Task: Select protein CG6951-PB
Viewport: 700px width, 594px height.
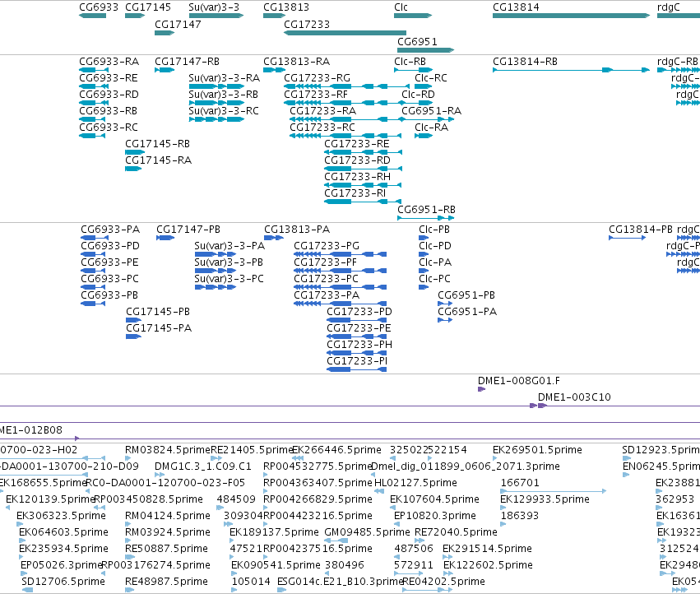Action: click(466, 295)
